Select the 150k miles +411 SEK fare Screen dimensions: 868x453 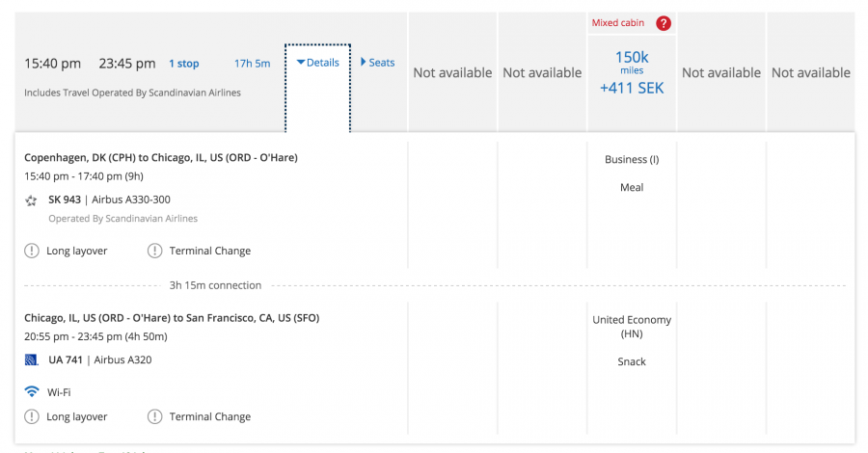(632, 72)
